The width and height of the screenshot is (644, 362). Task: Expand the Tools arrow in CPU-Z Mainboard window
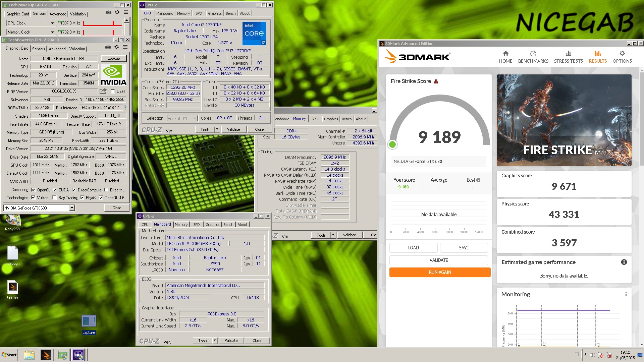[215, 341]
